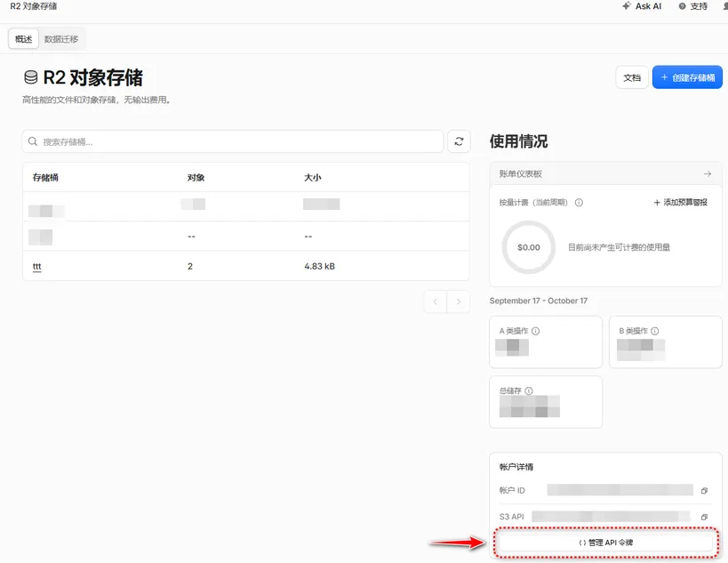The height and width of the screenshot is (563, 728).
Task: Open billing dashboard arrow 账单仪表板
Action: (707, 173)
